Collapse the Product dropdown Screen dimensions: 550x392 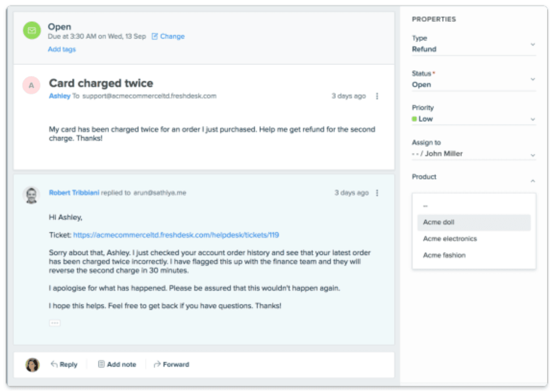click(532, 181)
